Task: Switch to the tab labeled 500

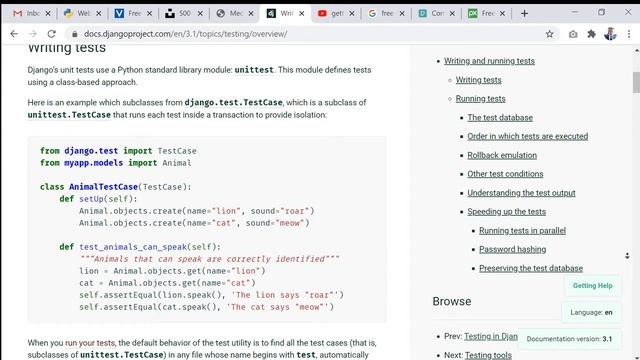Action: (x=179, y=13)
